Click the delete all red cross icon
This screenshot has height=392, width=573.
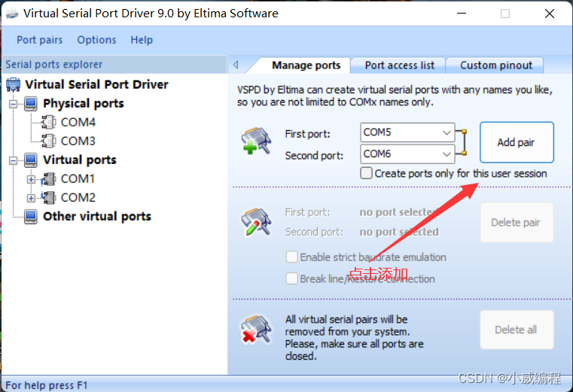click(256, 330)
